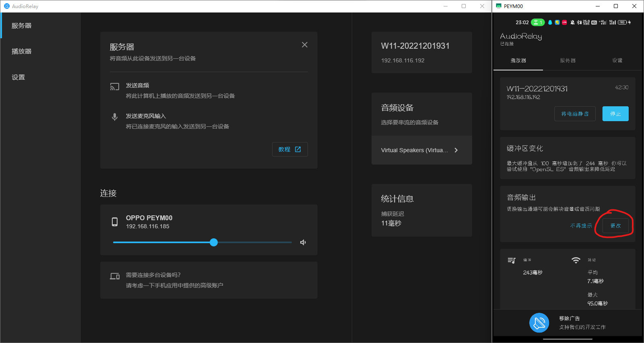
Task: Click the 移除广告 text in phone window
Action: tap(570, 318)
